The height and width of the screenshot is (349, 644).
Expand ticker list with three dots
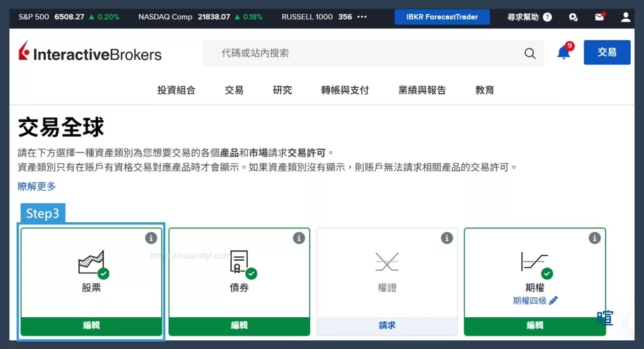pyautogui.click(x=362, y=17)
